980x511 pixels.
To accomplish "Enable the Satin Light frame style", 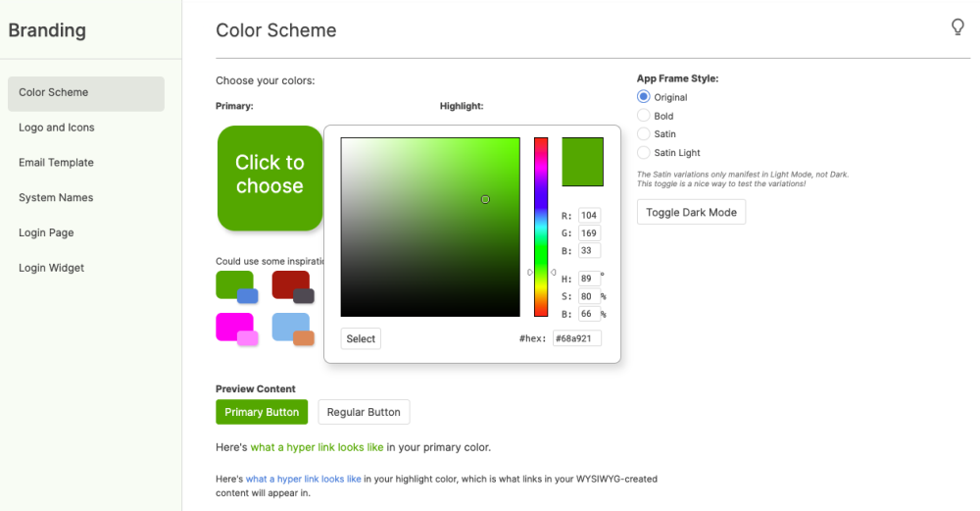I will pos(644,153).
